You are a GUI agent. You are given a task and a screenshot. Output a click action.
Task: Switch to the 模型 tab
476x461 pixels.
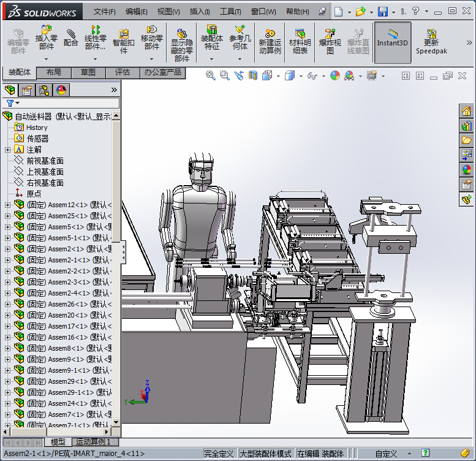pyautogui.click(x=58, y=442)
